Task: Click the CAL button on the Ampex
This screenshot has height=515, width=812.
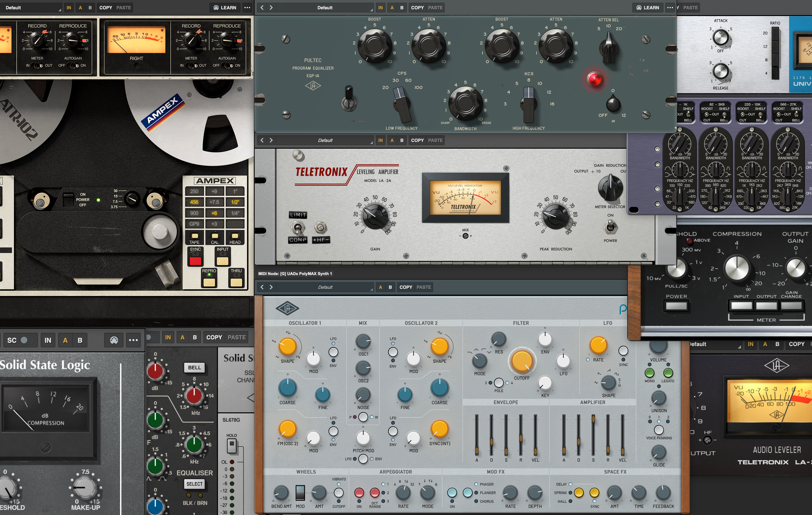Action: point(215,236)
